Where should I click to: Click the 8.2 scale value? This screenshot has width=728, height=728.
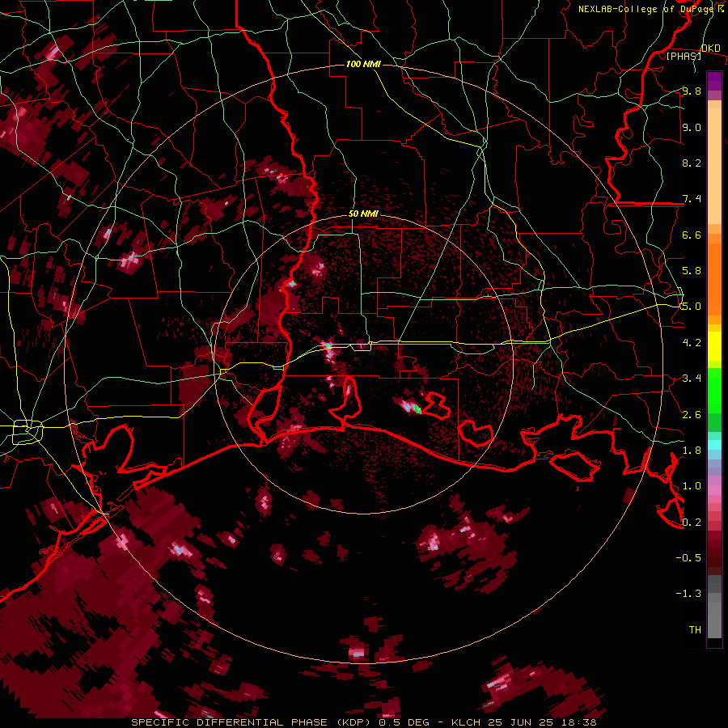692,163
